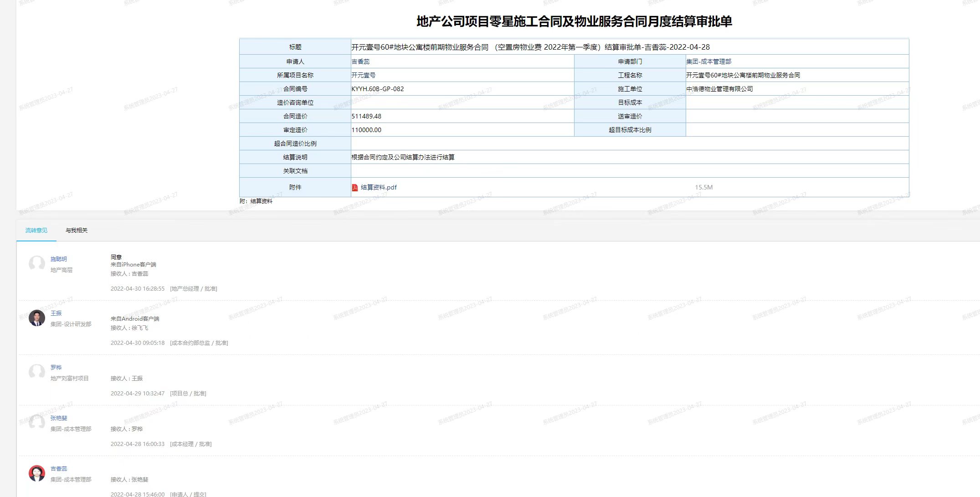Click department 集团-成本管理部 in the form
This screenshot has height=497, width=980.
[708, 61]
